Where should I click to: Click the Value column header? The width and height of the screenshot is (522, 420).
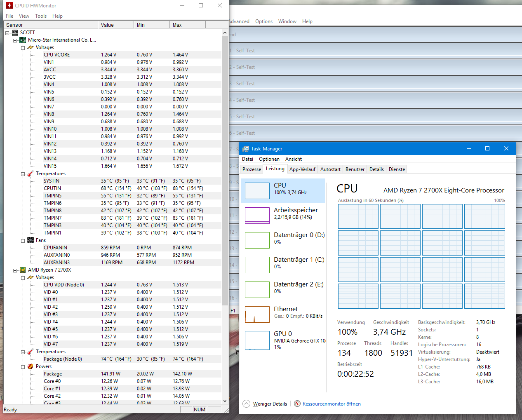[116, 25]
